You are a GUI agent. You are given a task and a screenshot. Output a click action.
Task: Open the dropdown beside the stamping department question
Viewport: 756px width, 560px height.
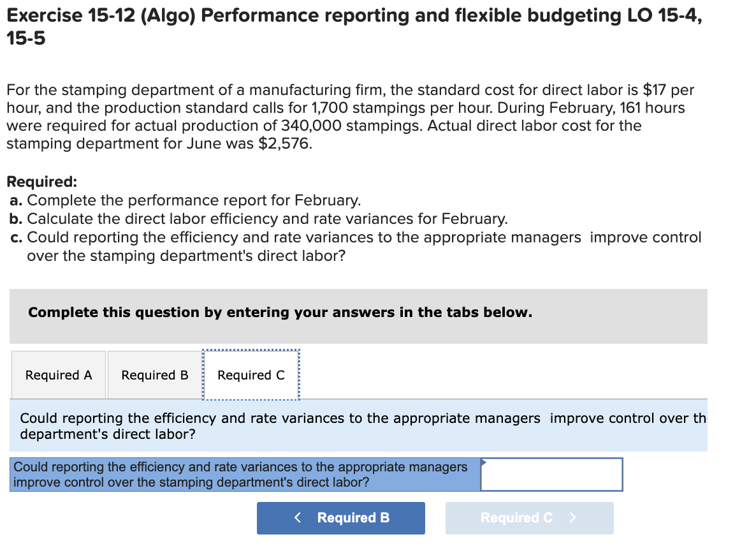551,474
